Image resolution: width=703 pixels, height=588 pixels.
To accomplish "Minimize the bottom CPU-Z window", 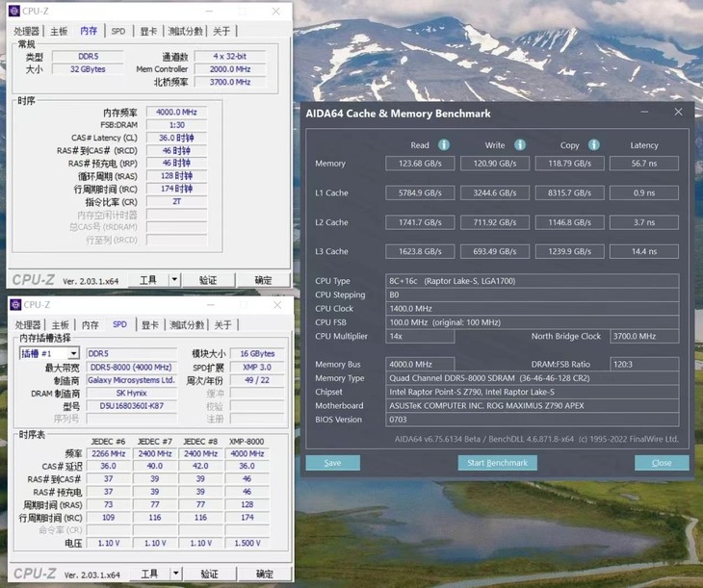I will pyautogui.click(x=211, y=305).
